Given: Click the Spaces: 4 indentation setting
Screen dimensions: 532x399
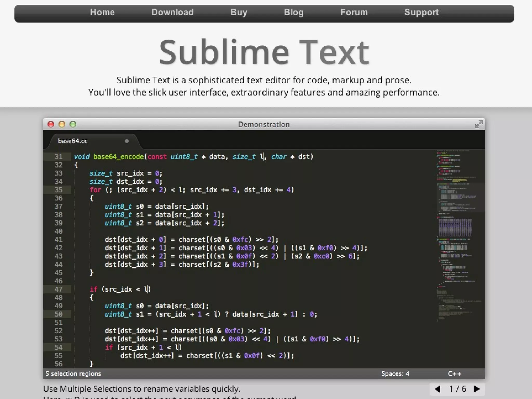Looking at the screenshot, I should pos(395,374).
